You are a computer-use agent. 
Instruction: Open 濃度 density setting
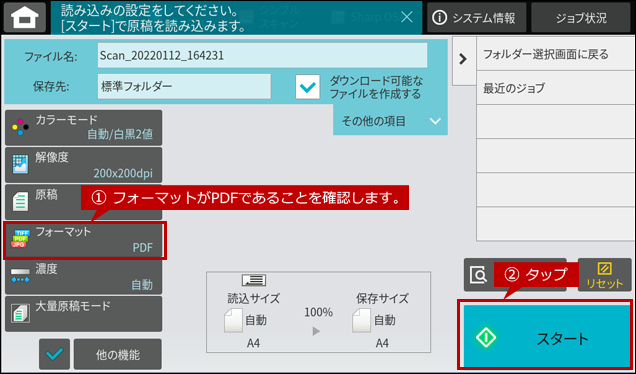(x=84, y=277)
